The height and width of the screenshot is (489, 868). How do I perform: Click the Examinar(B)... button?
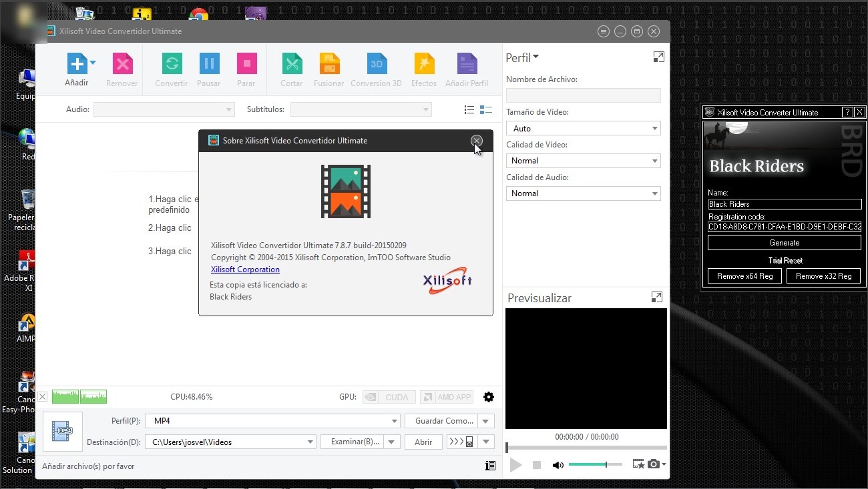tap(353, 442)
